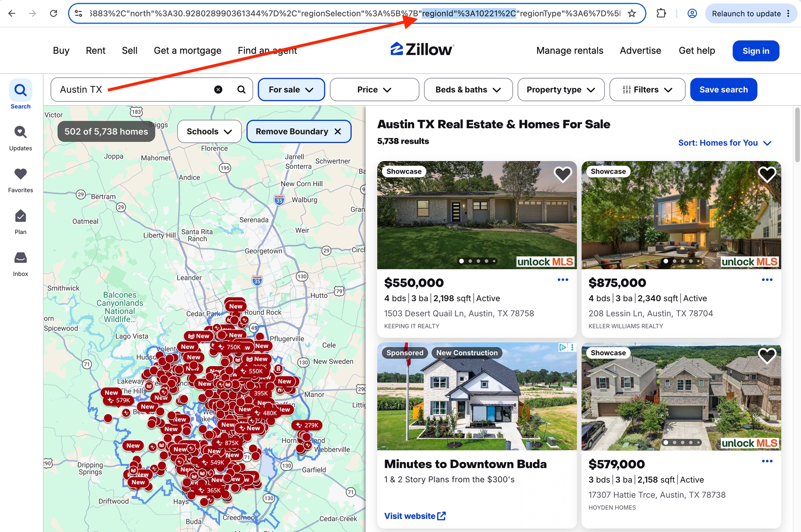
Task: Expand the Sort: Homes for You menu
Action: tap(725, 143)
